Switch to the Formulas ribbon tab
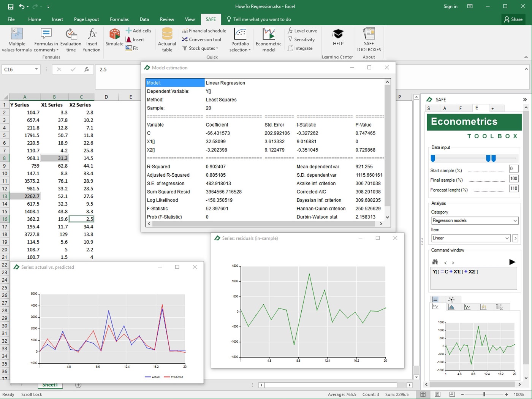 coord(119,19)
